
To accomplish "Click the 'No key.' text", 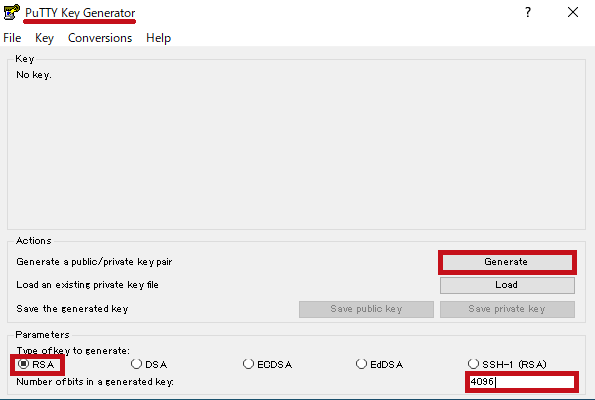I will (x=34, y=75).
